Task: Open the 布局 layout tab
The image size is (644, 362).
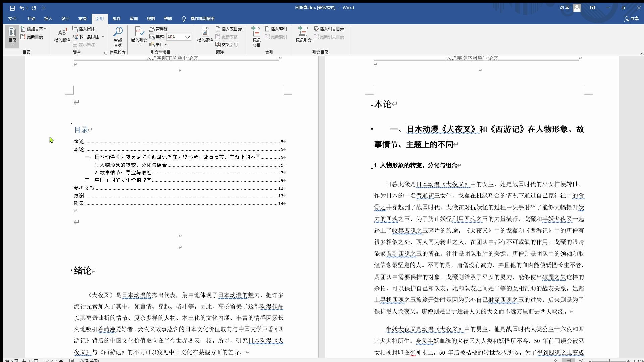Action: click(82, 19)
